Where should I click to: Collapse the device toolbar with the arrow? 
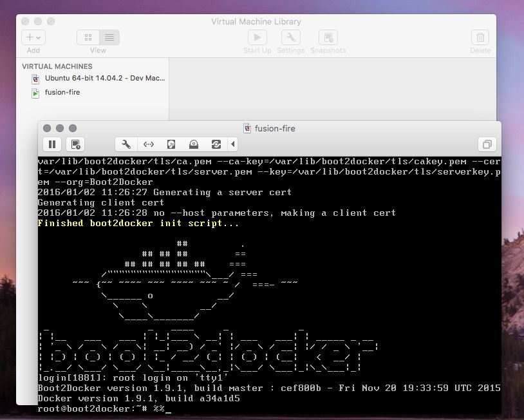[x=233, y=144]
